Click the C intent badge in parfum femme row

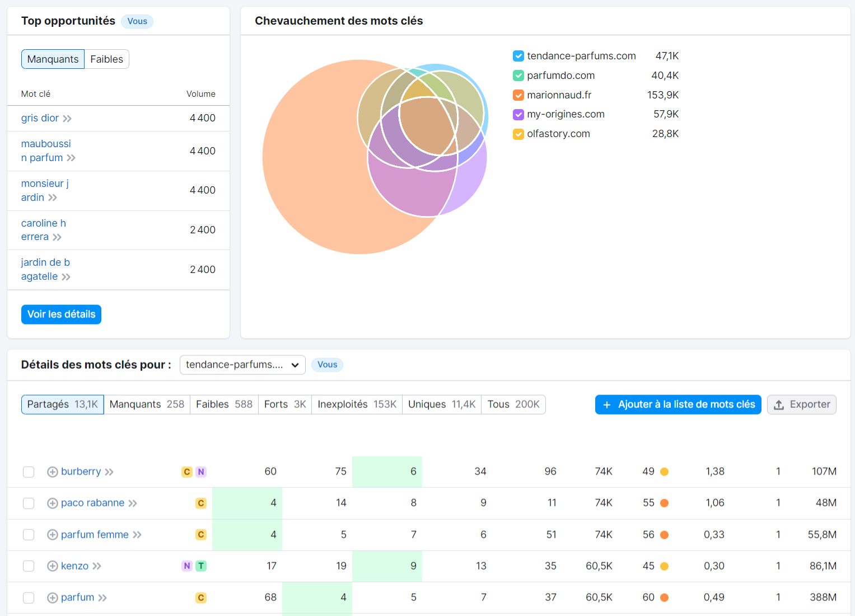201,535
